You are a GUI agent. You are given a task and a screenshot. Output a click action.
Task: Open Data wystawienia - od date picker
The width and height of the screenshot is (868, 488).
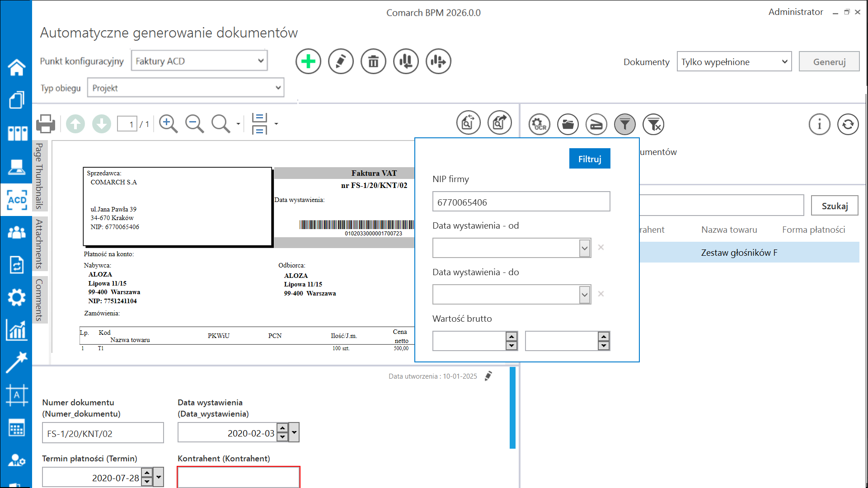584,248
